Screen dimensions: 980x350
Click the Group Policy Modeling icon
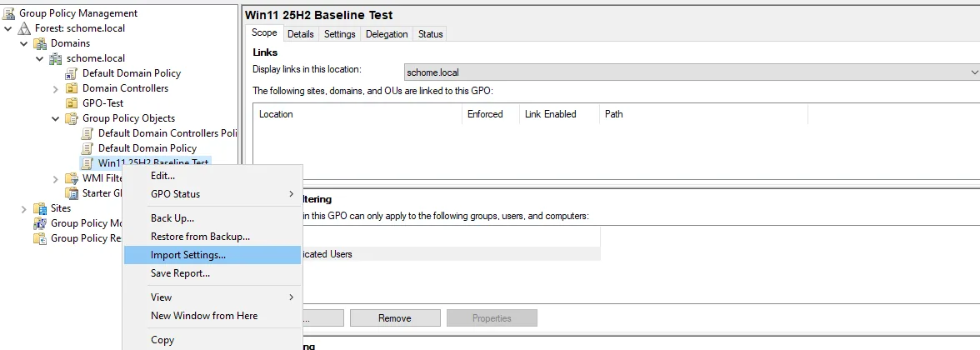click(41, 223)
